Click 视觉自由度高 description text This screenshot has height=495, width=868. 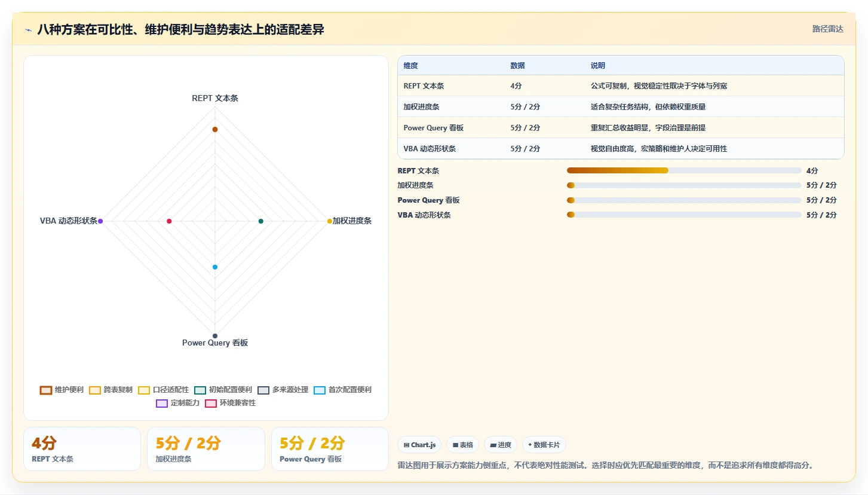(659, 149)
